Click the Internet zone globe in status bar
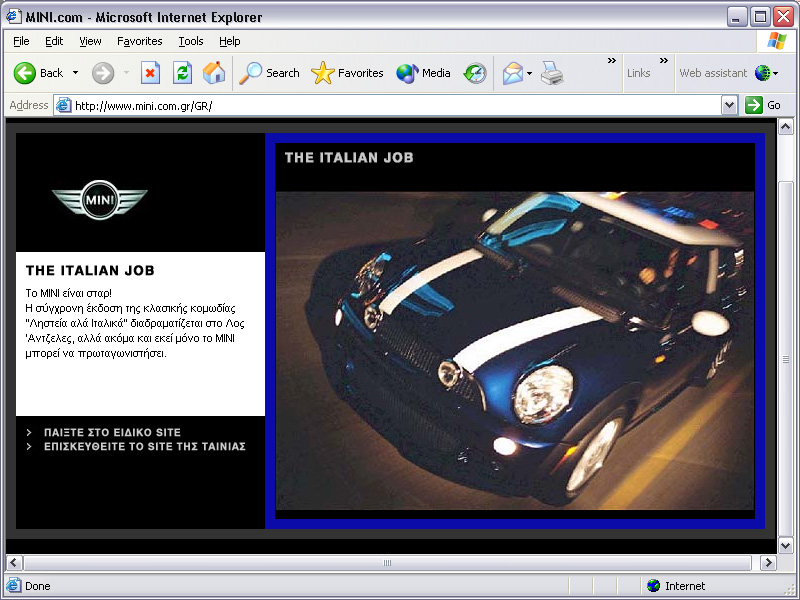 tap(653, 586)
